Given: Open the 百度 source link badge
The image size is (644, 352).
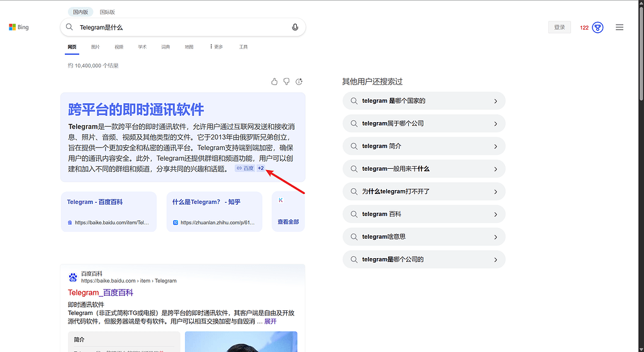Looking at the screenshot, I should point(245,168).
